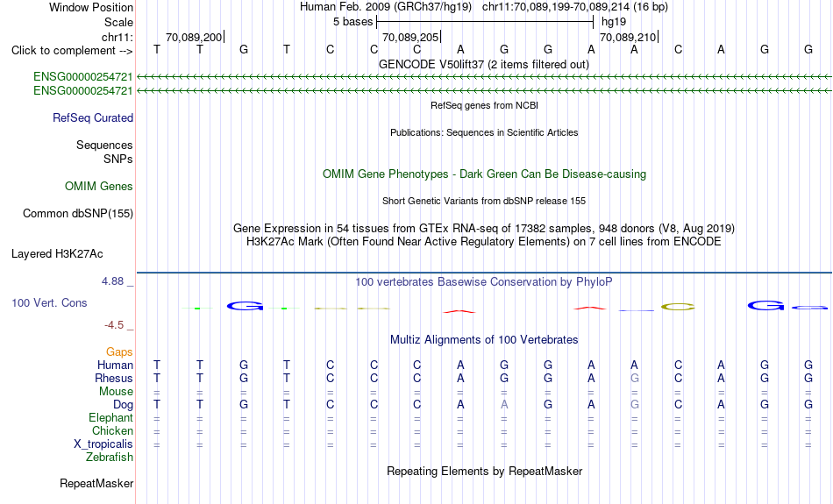Open 'Publications: Sequences in Scientific Articles' title
This screenshot has width=833, height=504.
484,132
